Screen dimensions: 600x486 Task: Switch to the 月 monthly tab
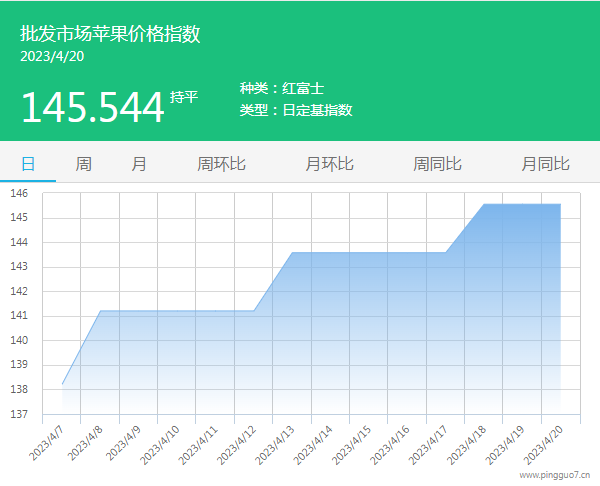pyautogui.click(x=139, y=164)
